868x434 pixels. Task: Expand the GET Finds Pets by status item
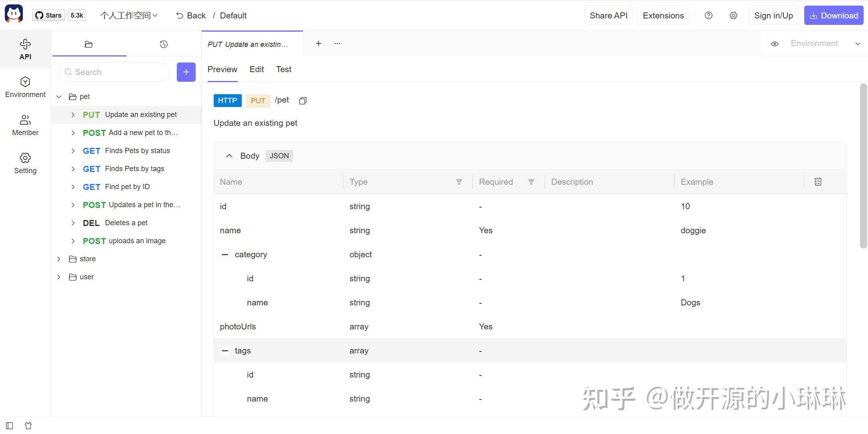click(x=73, y=151)
